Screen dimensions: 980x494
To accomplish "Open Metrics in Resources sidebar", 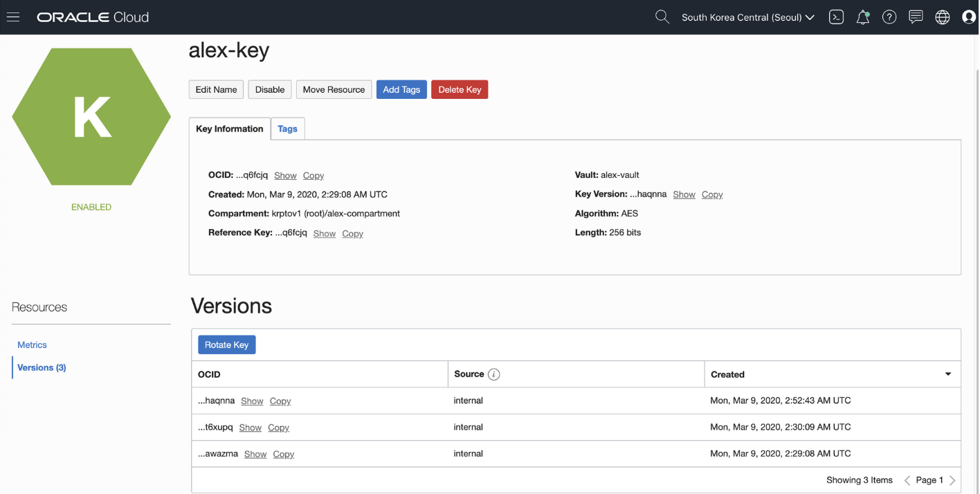I will click(x=32, y=345).
